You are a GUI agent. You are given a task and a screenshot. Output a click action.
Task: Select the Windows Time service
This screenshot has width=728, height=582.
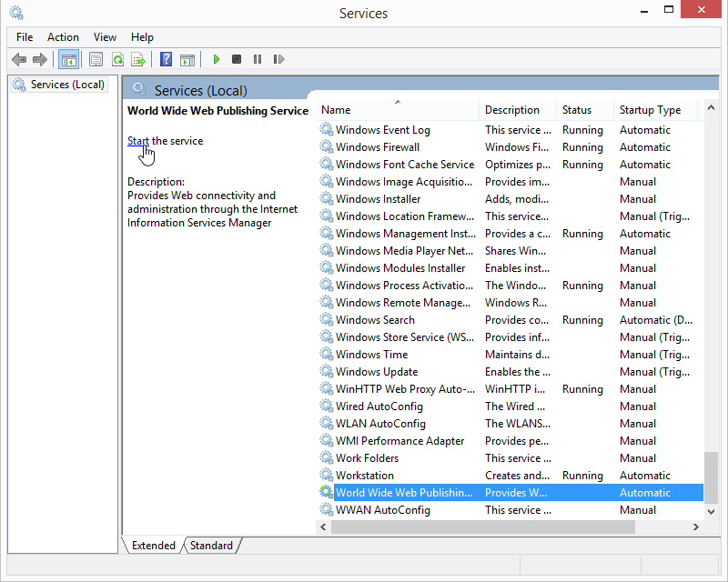click(x=510, y=354)
